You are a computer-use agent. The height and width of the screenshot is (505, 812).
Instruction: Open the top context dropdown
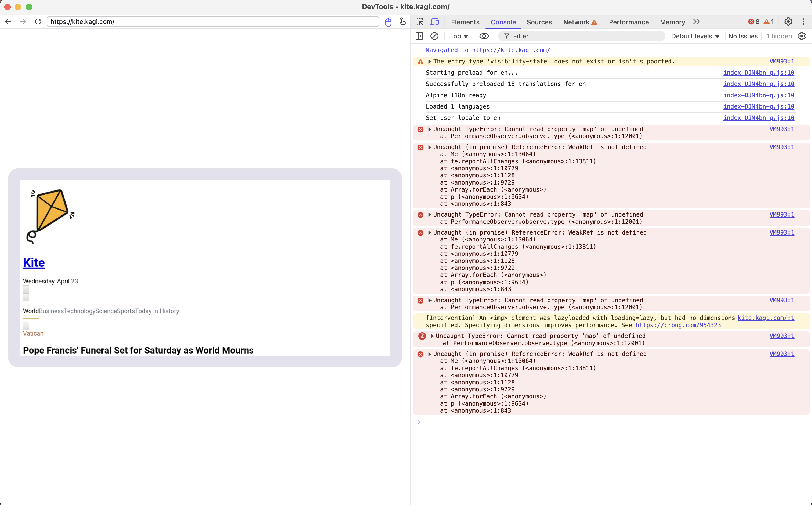459,36
